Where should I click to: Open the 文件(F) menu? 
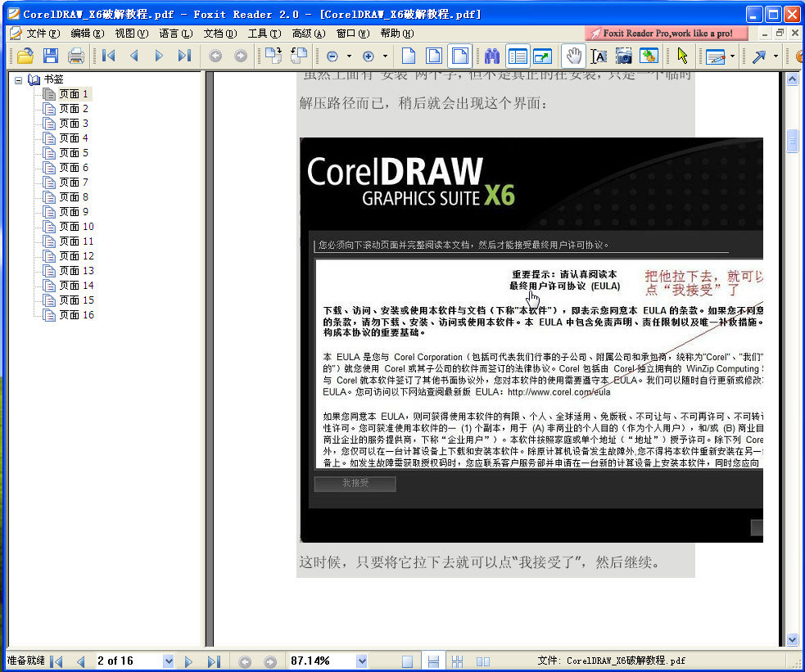(x=43, y=34)
